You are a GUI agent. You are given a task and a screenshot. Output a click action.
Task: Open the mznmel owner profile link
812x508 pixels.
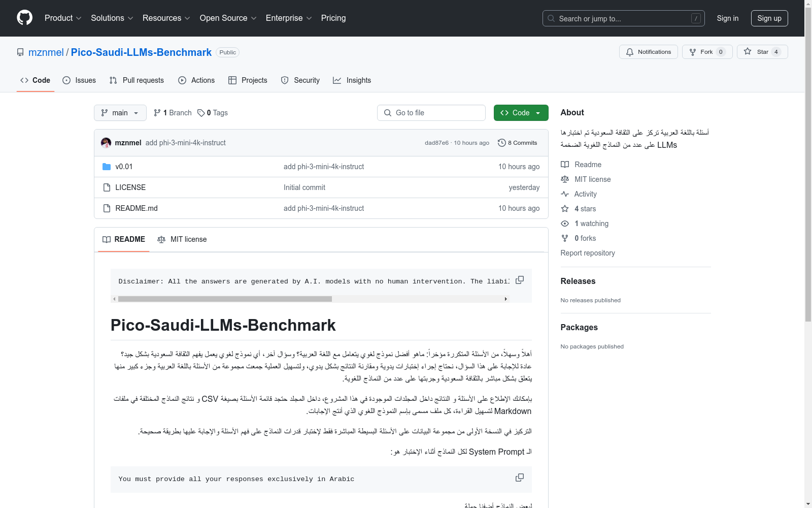(46, 52)
